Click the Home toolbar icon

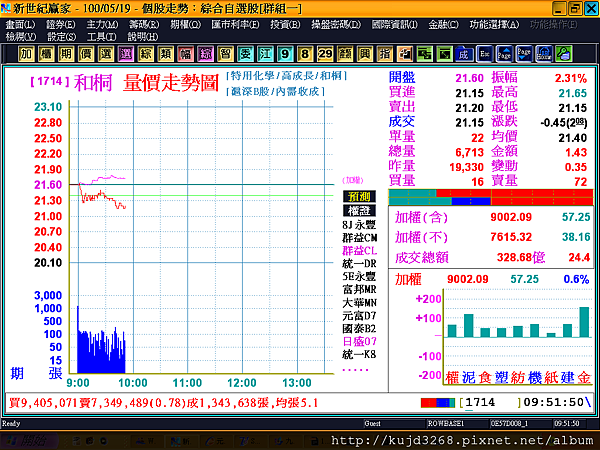[x=544, y=54]
